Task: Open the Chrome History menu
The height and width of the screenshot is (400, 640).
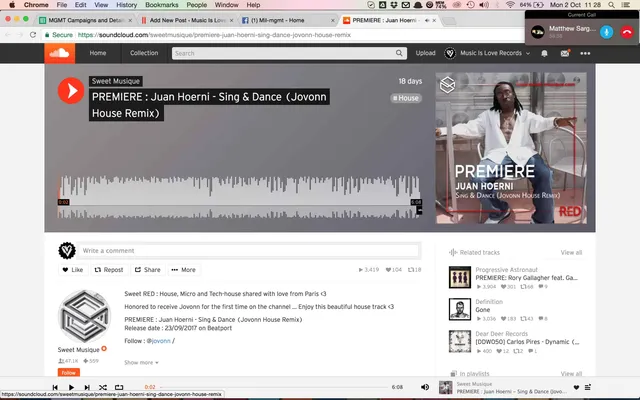Action: [127, 5]
